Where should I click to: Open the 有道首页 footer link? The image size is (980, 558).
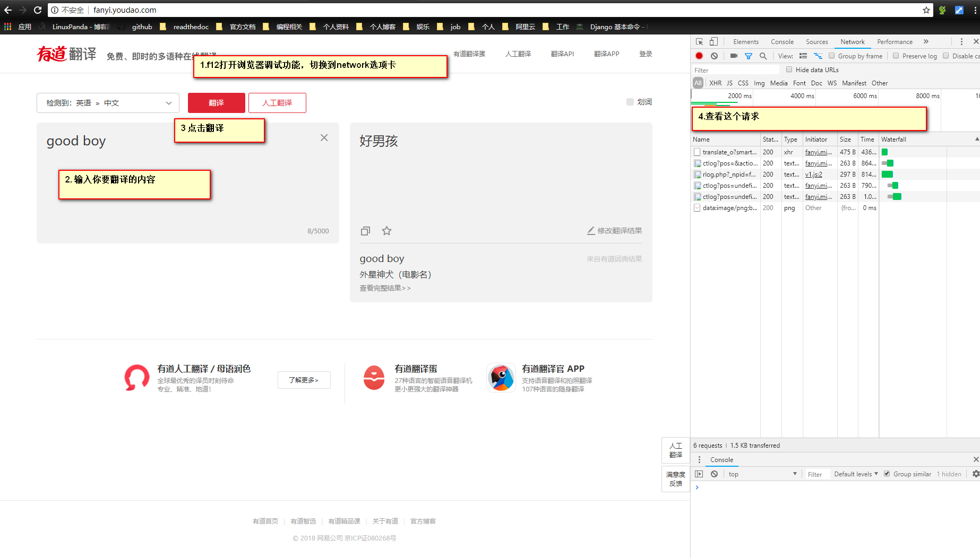coord(265,521)
